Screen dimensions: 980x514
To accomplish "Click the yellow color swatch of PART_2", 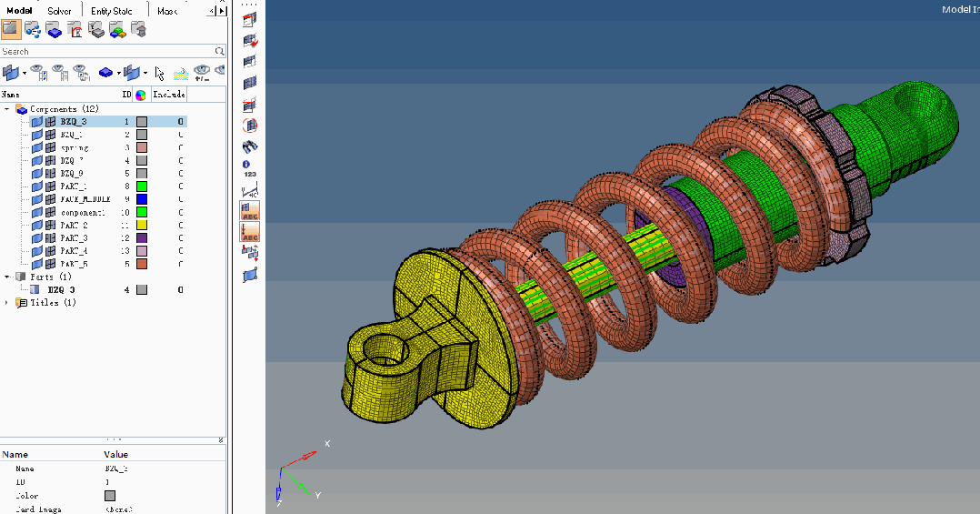I will pyautogui.click(x=142, y=225).
